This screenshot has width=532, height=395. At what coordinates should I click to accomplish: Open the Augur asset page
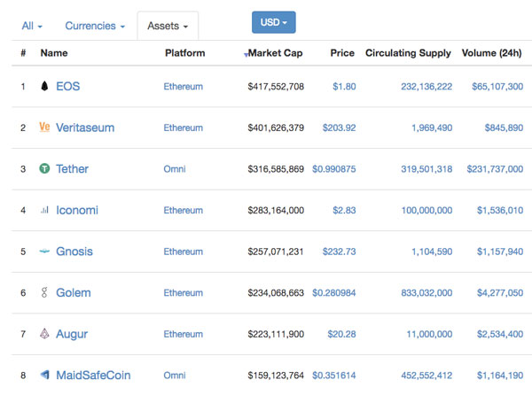72,335
